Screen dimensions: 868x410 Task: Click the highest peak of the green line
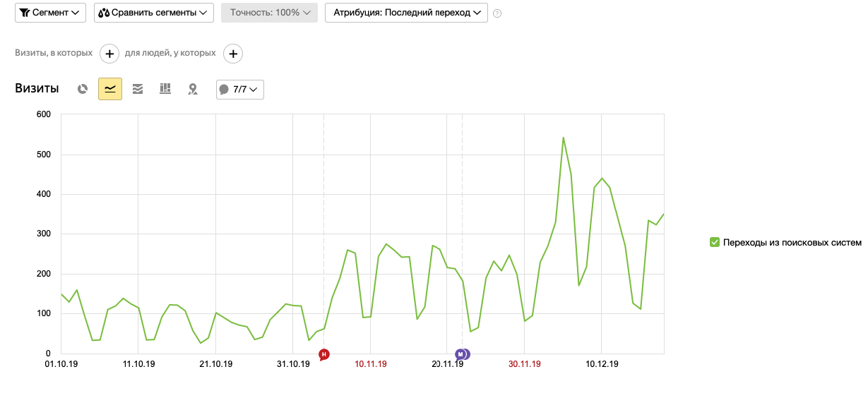pyautogui.click(x=563, y=138)
